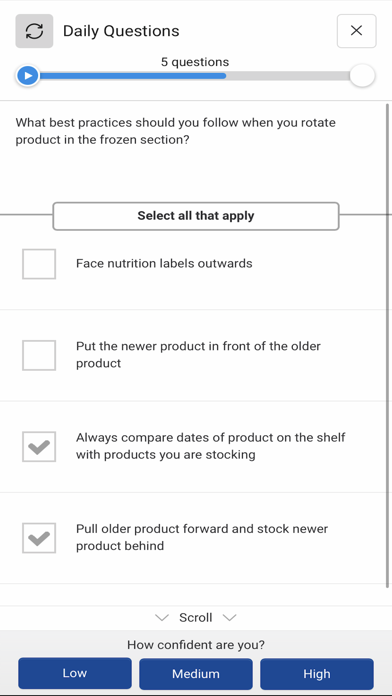Click the Face nutrition labels outwards text
Screen dimensions: 392x696
click(164, 264)
